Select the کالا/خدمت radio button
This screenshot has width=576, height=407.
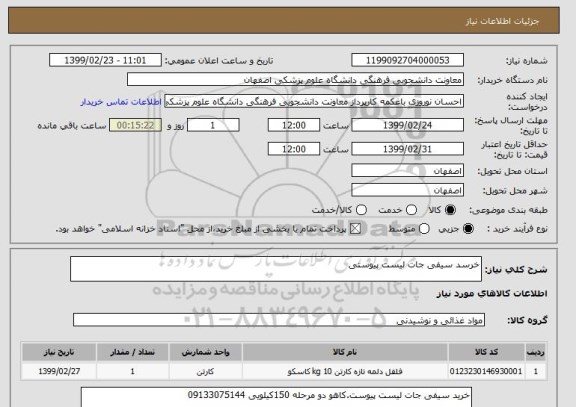[361, 210]
